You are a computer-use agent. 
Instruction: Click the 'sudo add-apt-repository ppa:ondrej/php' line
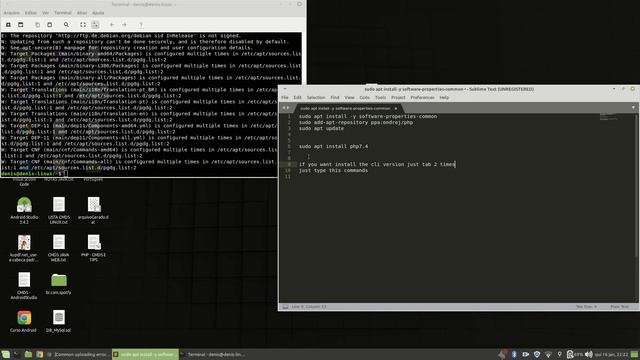click(356, 122)
